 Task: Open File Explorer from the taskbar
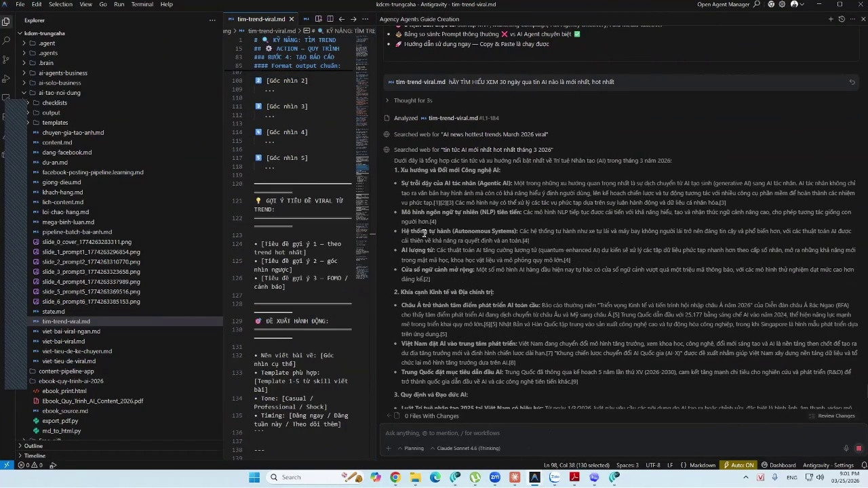[415, 477]
